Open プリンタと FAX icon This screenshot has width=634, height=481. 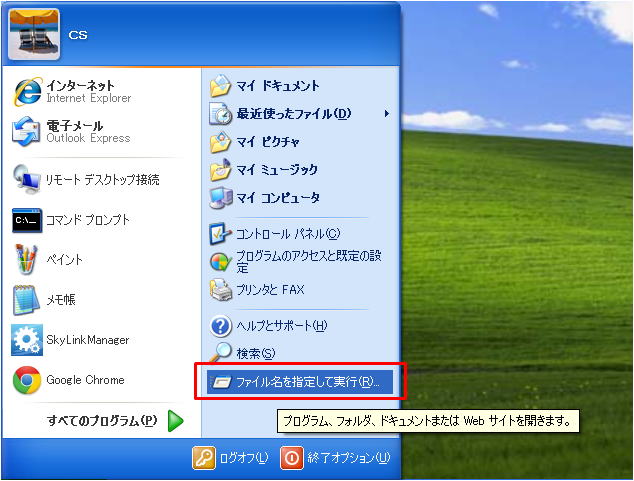point(220,290)
